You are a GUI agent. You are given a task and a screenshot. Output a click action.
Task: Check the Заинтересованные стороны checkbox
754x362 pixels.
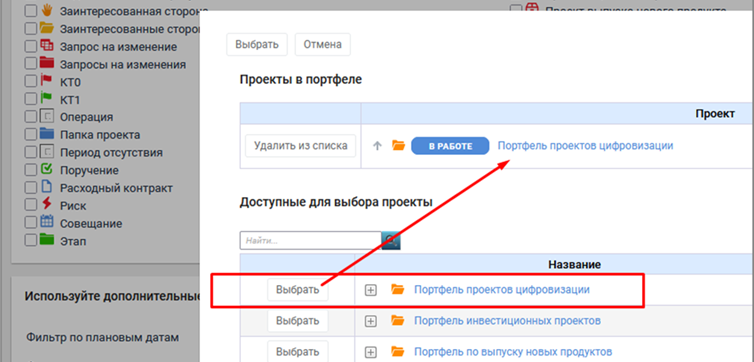point(31,29)
